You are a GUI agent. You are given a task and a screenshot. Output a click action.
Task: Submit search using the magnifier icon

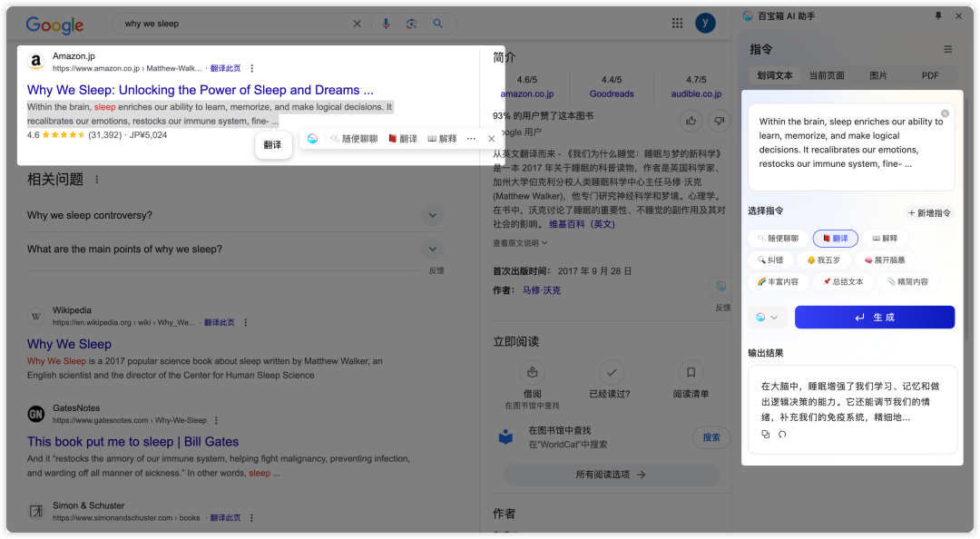coord(438,24)
